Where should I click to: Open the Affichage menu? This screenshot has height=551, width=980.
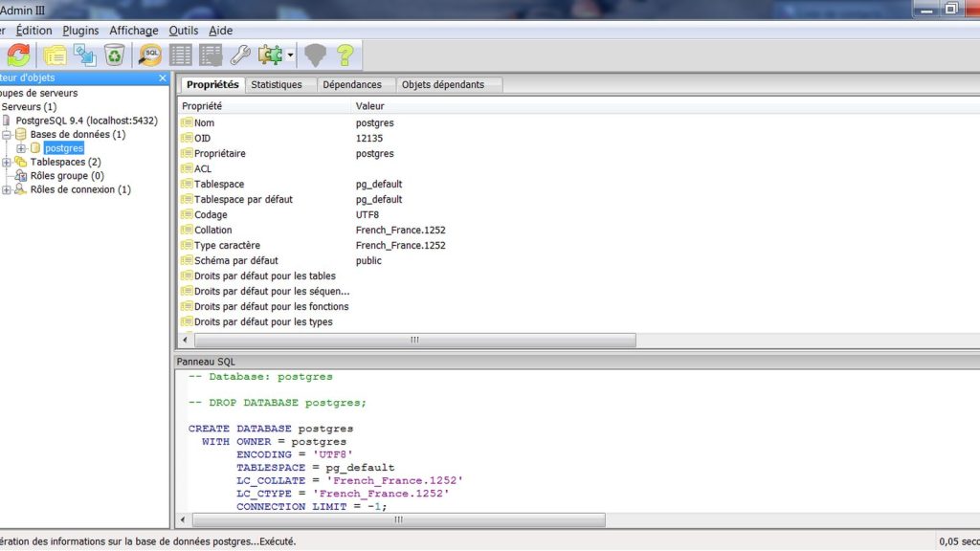coord(134,30)
